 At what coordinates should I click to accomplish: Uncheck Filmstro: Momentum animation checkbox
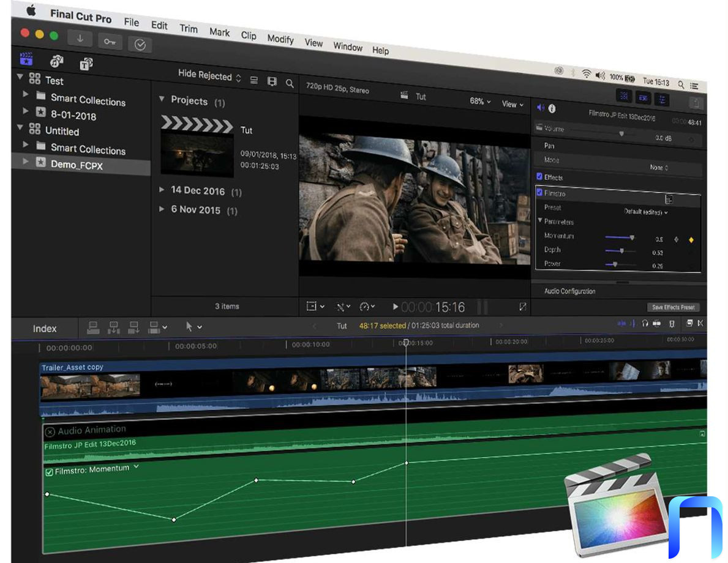(49, 472)
